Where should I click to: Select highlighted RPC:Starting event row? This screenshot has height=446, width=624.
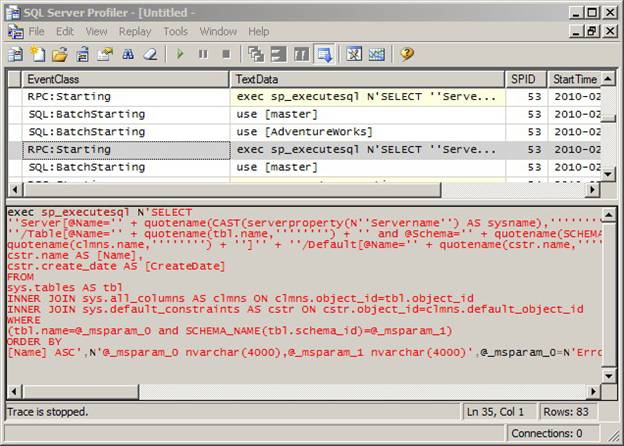[304, 150]
